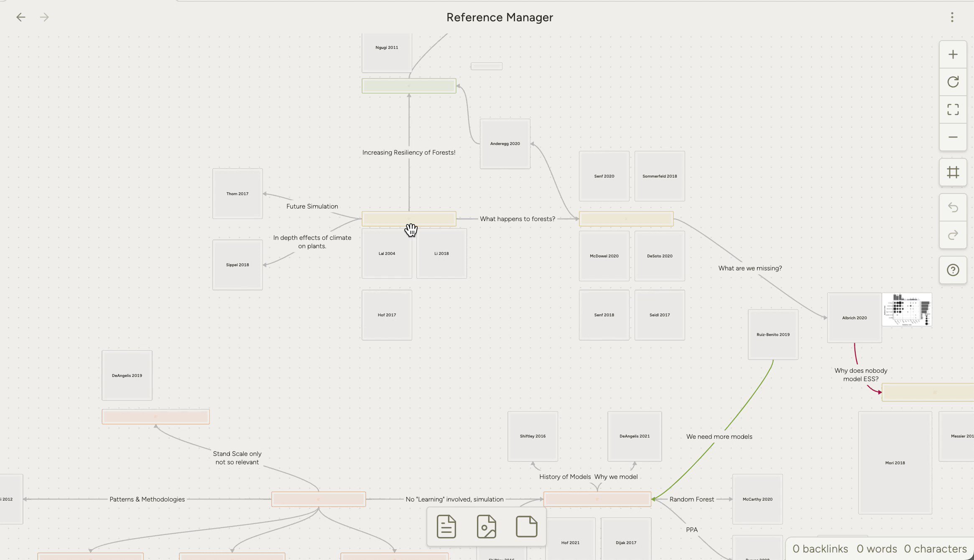
Task: Click 'Why does nobody model ESS?' label
Action: pos(861,375)
